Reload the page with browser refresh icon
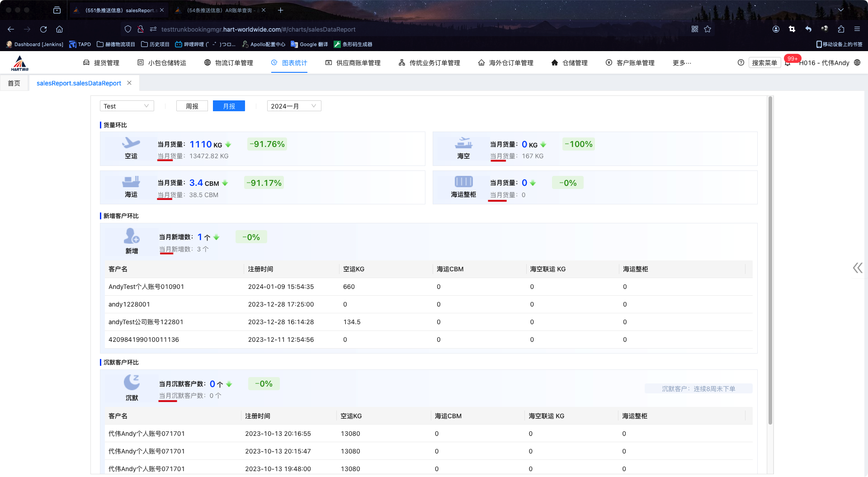 [x=43, y=29]
